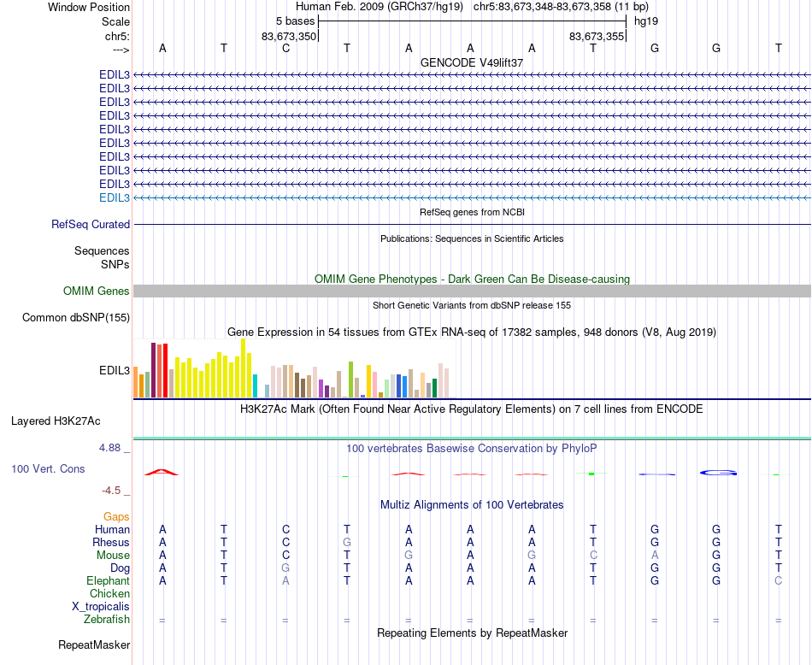Image resolution: width=812 pixels, height=665 pixels.
Task: Click the H3K27Ac Mark ENCODE track title
Action: pos(472,409)
